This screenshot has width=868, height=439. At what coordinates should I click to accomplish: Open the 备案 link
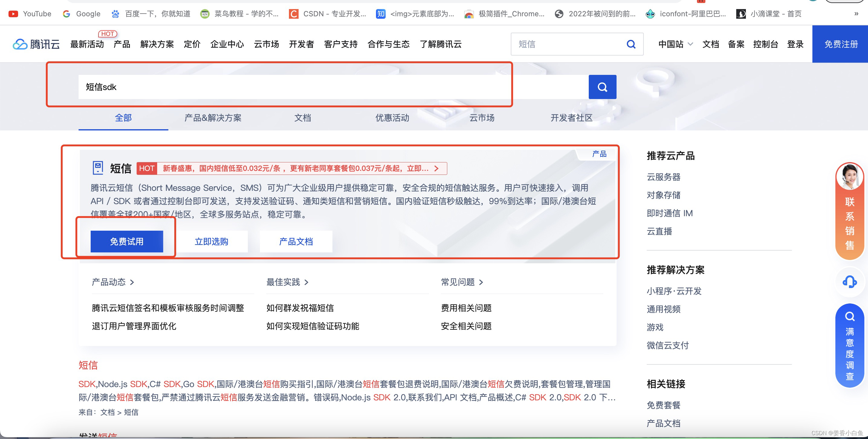pyautogui.click(x=736, y=44)
